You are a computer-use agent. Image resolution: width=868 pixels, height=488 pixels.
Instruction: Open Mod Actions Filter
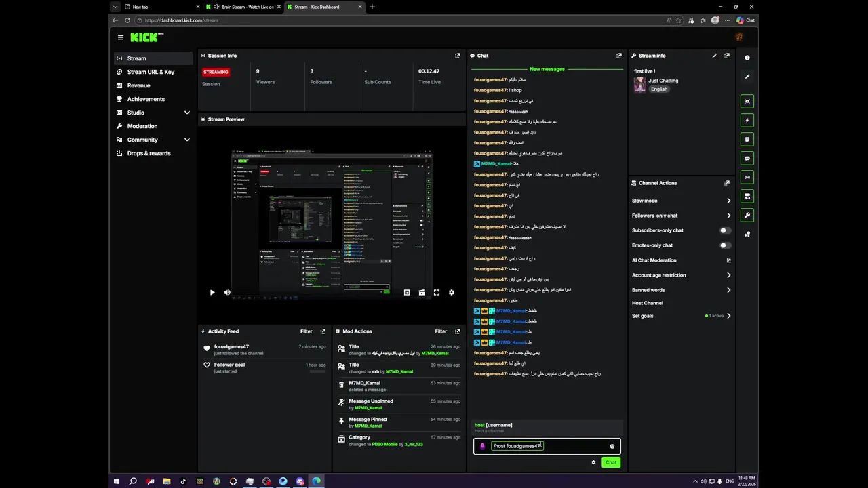tap(441, 331)
